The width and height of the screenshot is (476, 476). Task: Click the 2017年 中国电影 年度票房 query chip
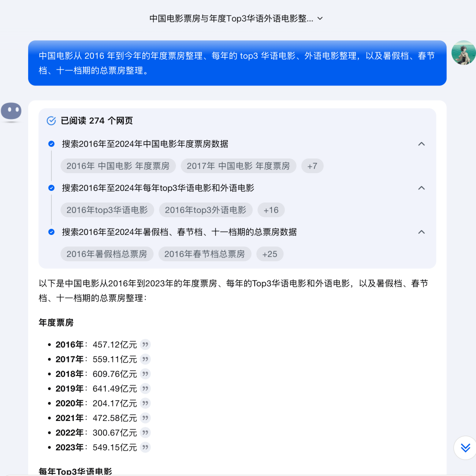coord(238,166)
